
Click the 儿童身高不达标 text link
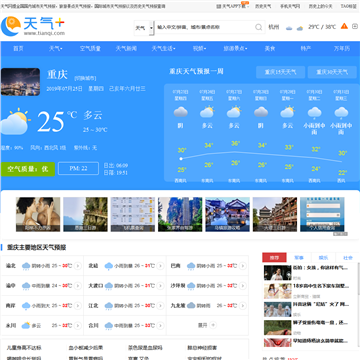(x=24, y=348)
